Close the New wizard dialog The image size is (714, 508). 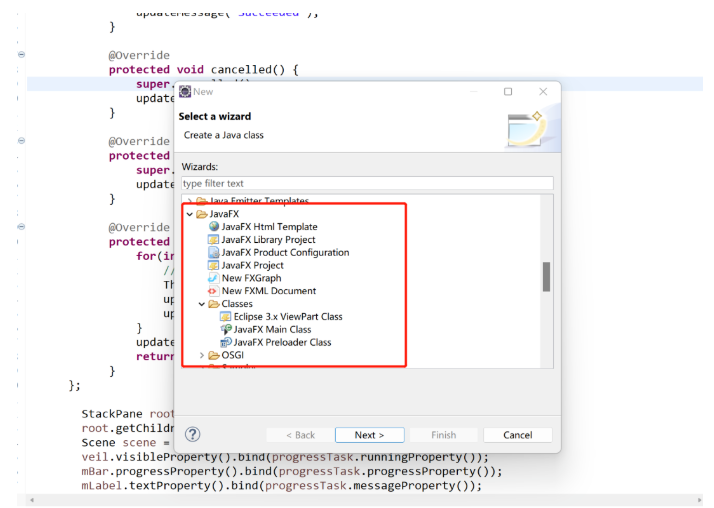tap(543, 91)
